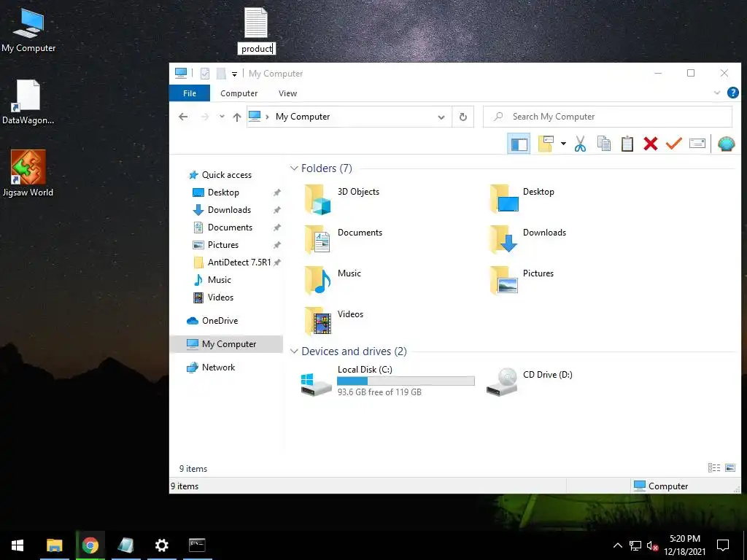Collapse the Folders (7) group
Image resolution: width=747 pixels, height=560 pixels.
pyautogui.click(x=294, y=168)
